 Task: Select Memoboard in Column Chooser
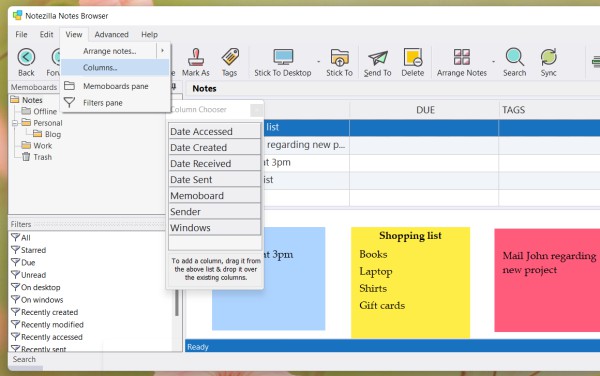[x=214, y=195]
